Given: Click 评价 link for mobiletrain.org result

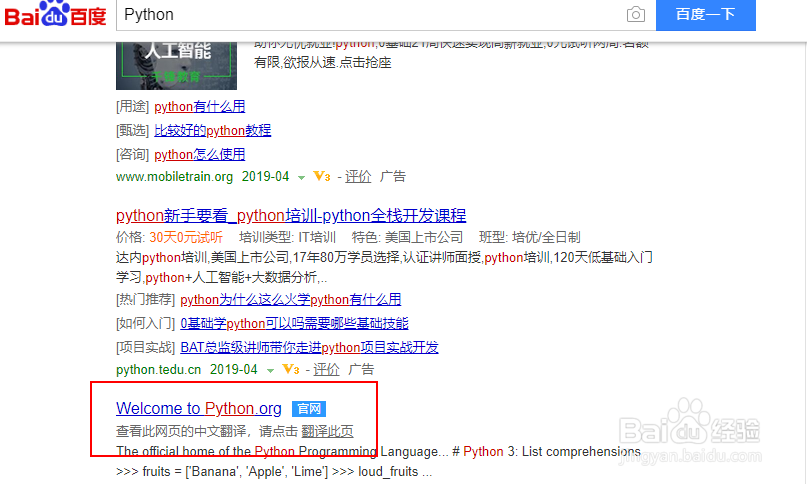Looking at the screenshot, I should click(x=358, y=177).
